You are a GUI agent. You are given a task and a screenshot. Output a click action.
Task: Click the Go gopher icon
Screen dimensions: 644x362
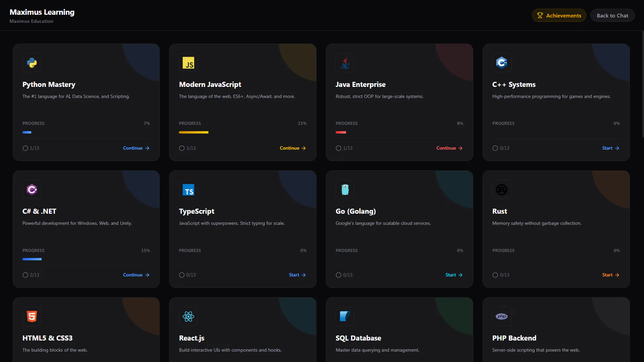point(345,190)
